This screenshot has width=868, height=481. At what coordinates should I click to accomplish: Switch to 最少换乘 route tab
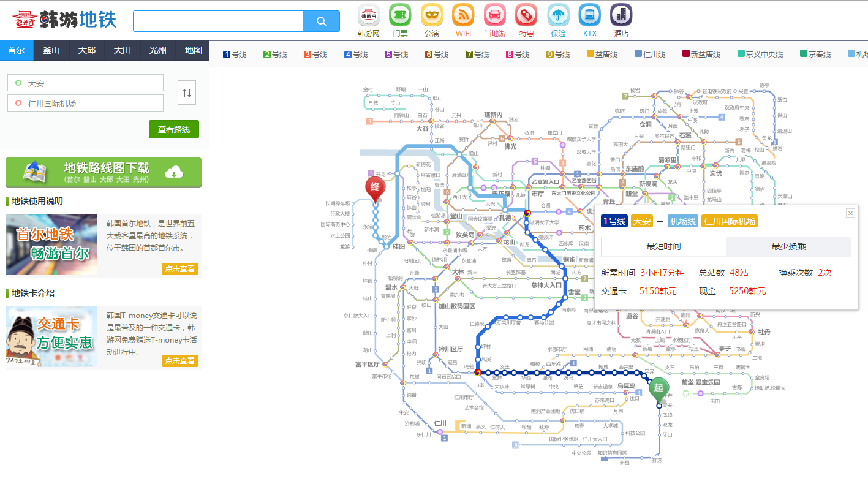788,246
